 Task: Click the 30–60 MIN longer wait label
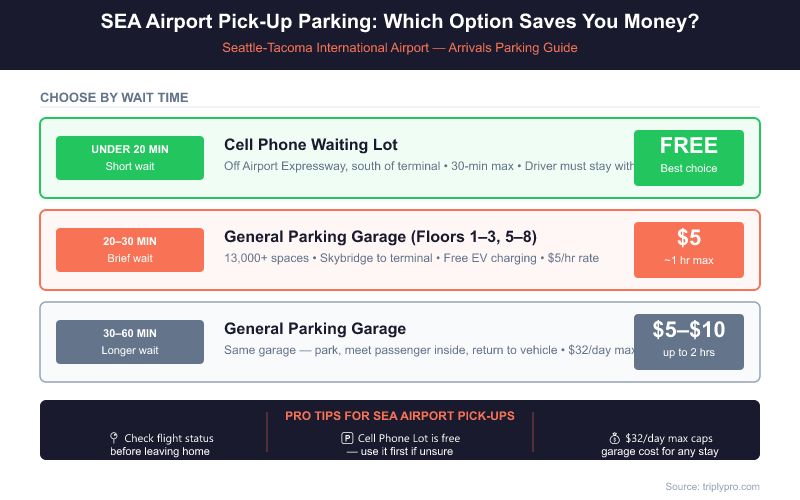click(130, 342)
